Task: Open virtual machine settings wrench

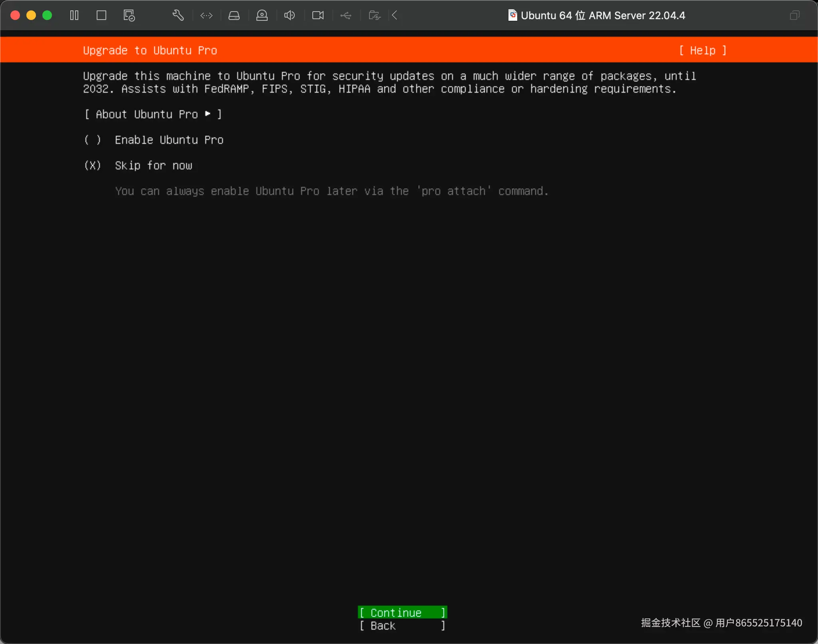Action: pos(178,16)
